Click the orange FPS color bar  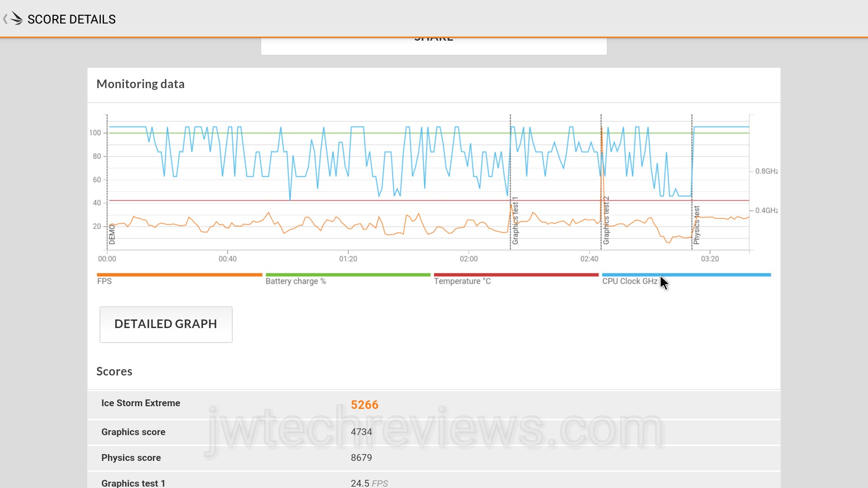tap(179, 275)
